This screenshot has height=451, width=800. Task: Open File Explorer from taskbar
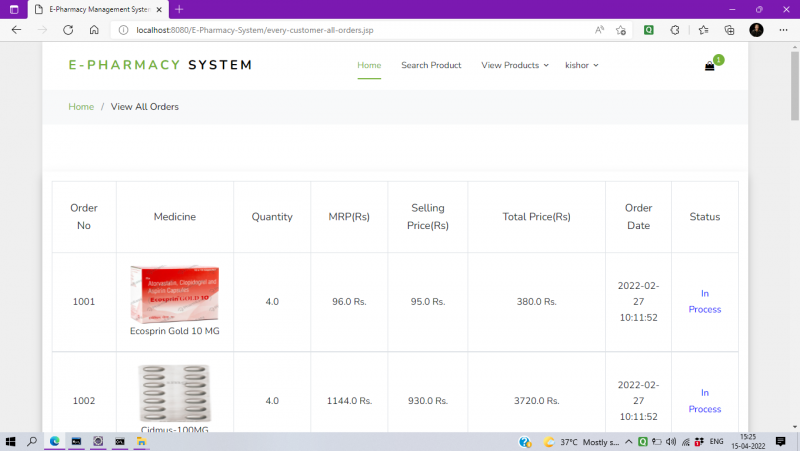click(141, 441)
